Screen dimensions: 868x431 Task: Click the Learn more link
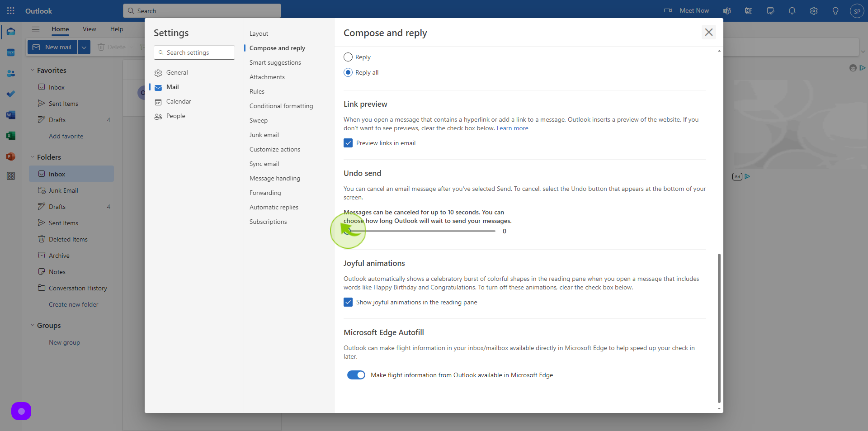point(512,128)
